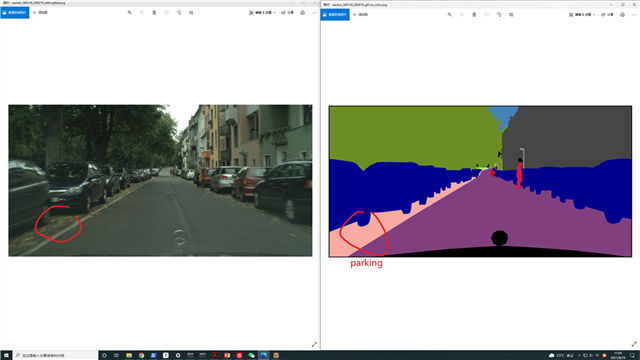Maximize the right Photos window
The height and width of the screenshot is (360, 640).
(623, 4)
